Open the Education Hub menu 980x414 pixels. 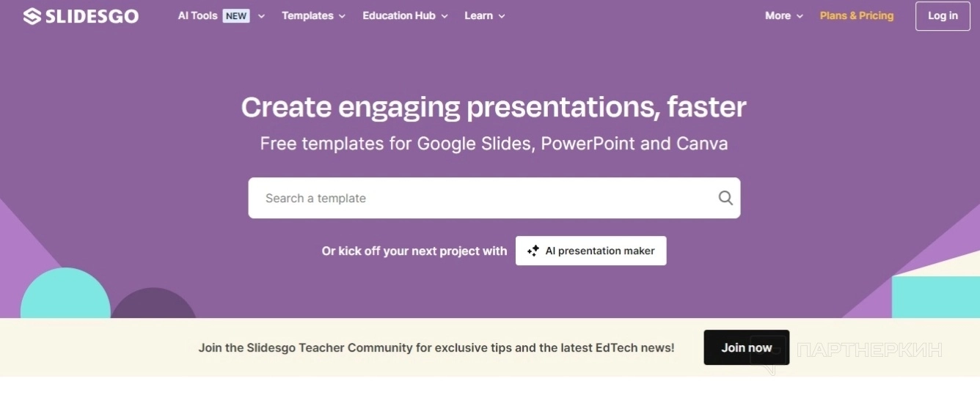(x=405, y=15)
